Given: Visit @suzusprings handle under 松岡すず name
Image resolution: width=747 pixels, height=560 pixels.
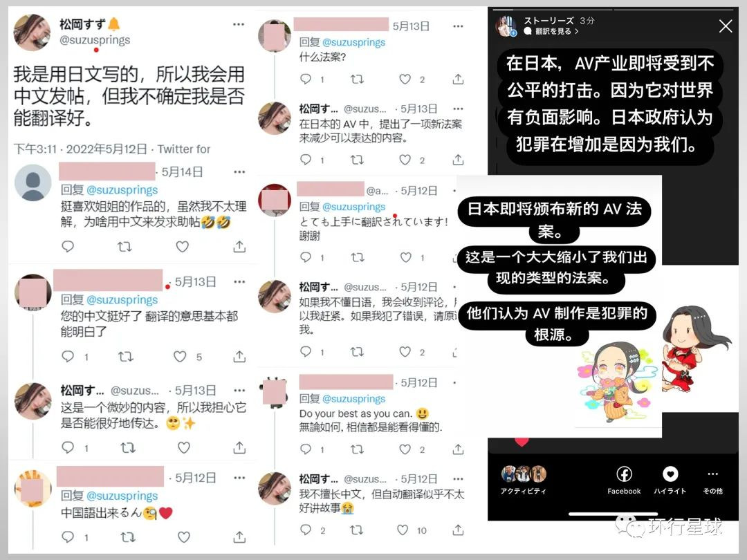Looking at the screenshot, I should [x=94, y=40].
